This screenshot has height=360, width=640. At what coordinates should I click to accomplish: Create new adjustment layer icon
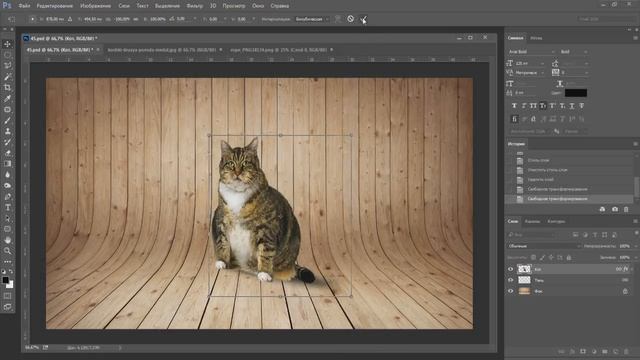(x=594, y=351)
